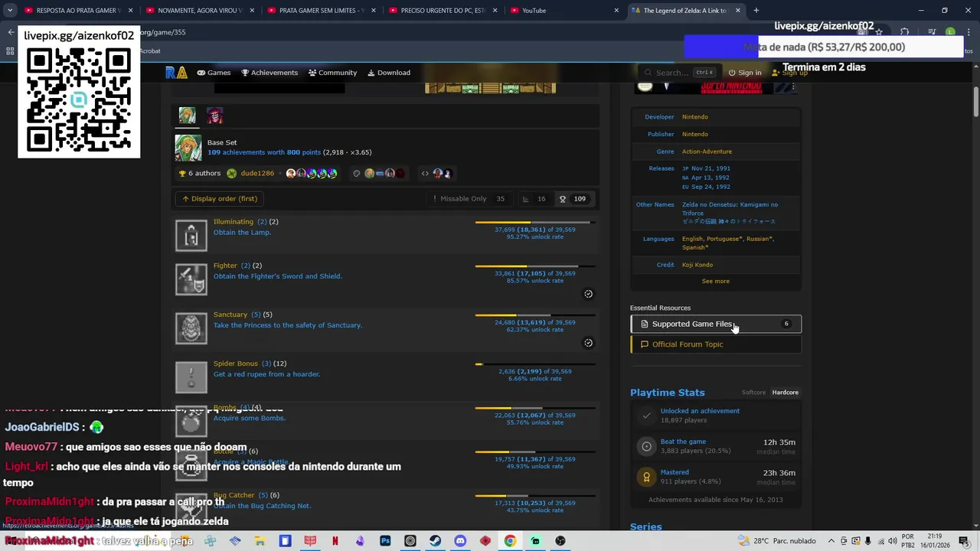Toggle the Missable Only filter

coord(468,199)
